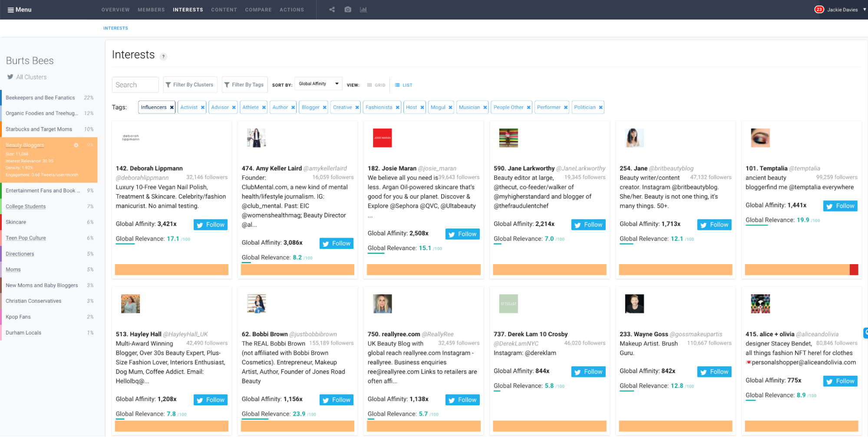Switch to Grid view

coord(376,85)
